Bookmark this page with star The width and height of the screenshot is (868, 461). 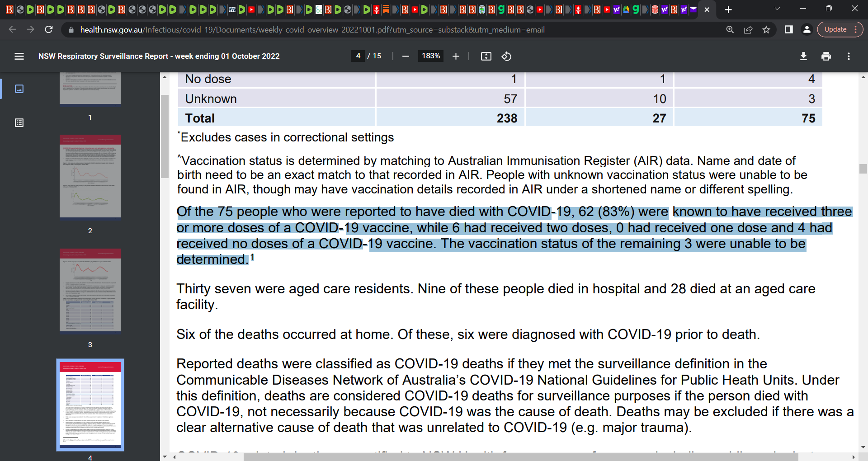[x=766, y=29]
